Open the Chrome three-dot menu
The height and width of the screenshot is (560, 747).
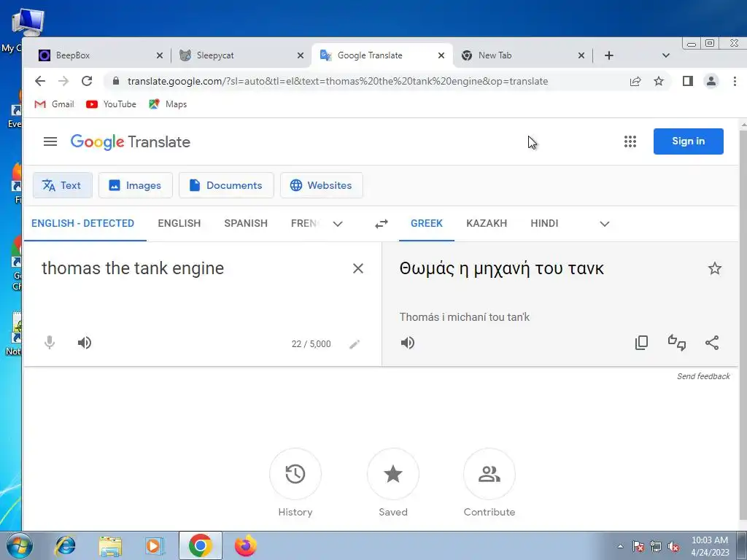click(735, 81)
